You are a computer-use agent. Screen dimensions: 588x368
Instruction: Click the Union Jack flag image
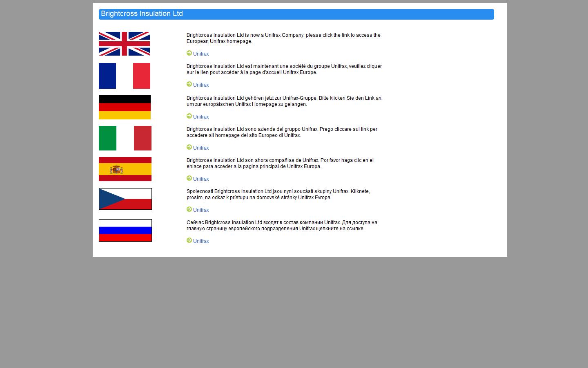coord(124,44)
